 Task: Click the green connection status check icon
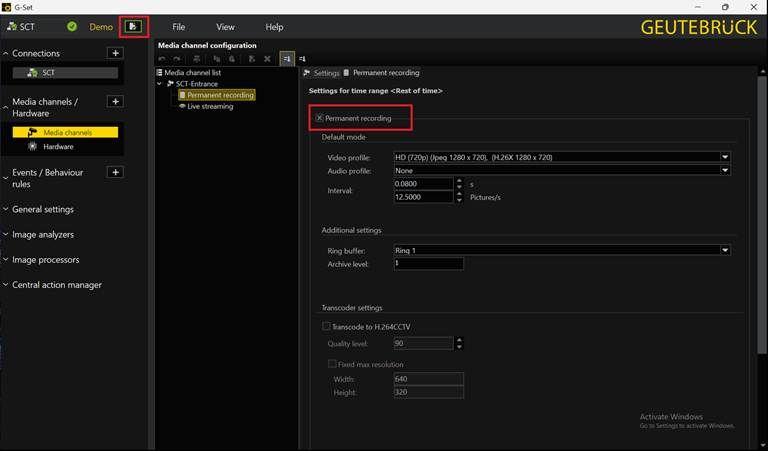[72, 26]
